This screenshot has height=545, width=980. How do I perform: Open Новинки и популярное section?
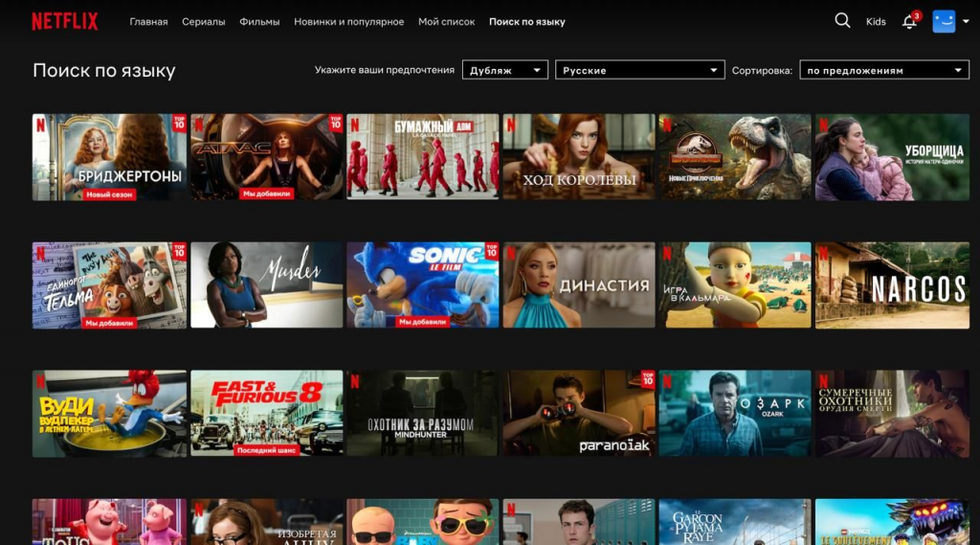click(x=348, y=22)
